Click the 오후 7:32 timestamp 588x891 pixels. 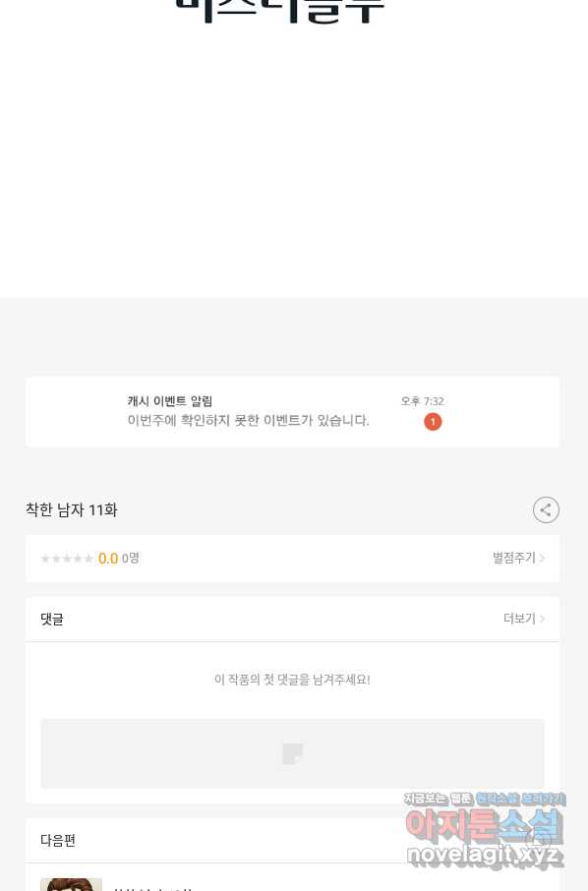(x=422, y=401)
